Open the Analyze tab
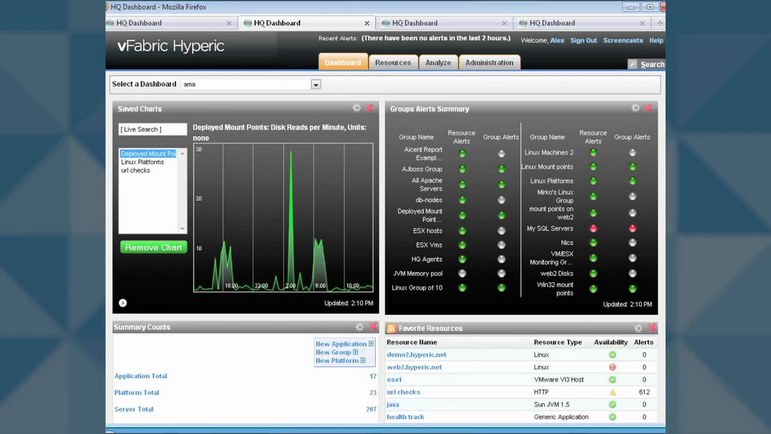 pyautogui.click(x=438, y=62)
